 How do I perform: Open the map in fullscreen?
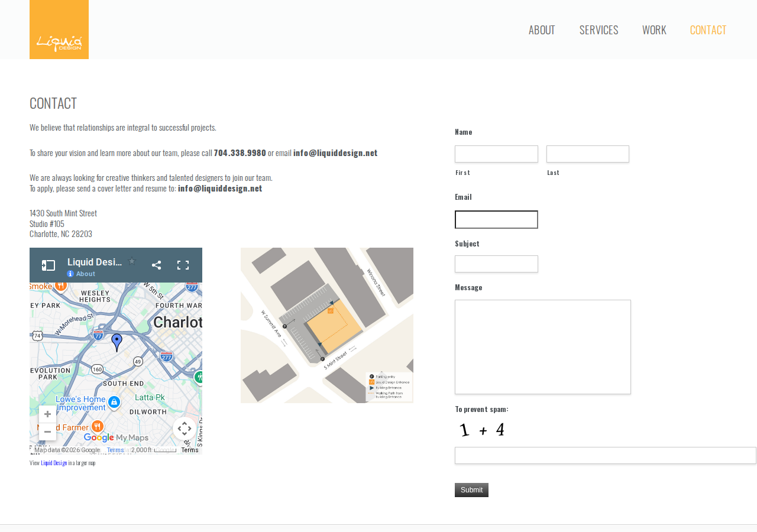point(183,265)
